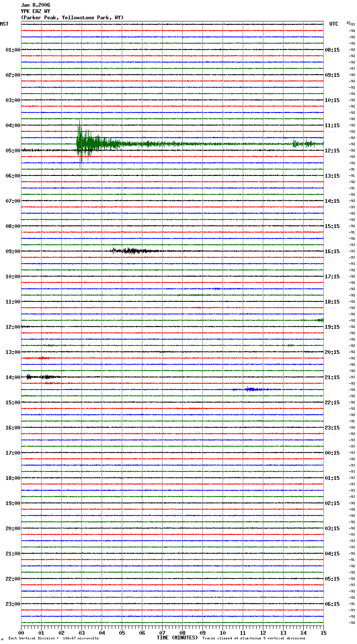
Task: Select the '09:00' MST hour label
Action: [x=13, y=251]
